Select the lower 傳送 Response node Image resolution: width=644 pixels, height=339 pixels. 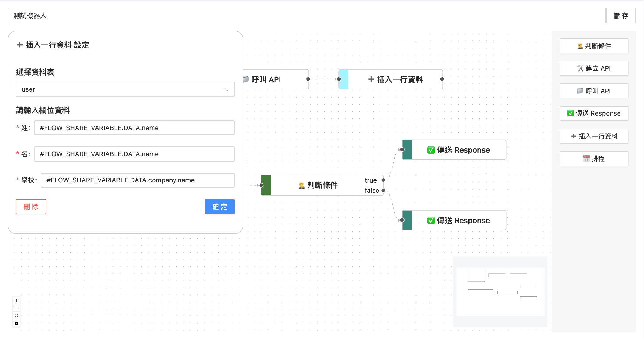click(454, 220)
